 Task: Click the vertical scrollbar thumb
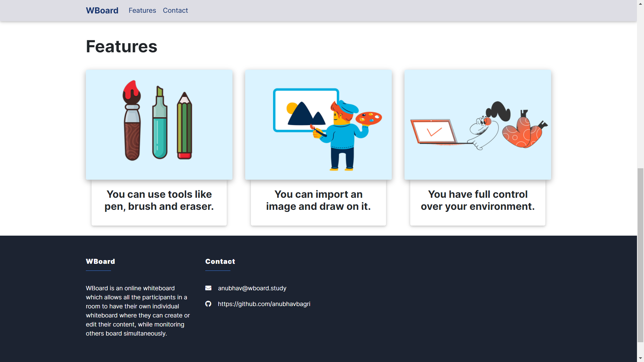pyautogui.click(x=640, y=255)
